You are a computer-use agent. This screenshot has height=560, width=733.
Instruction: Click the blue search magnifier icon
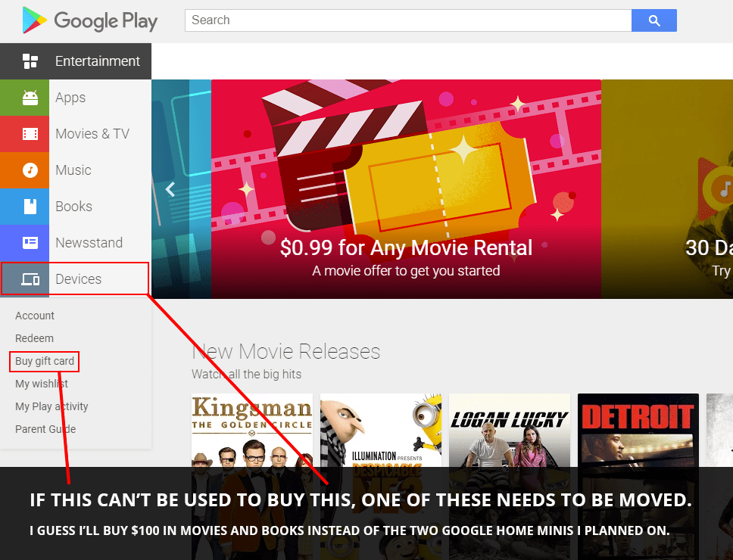(653, 20)
